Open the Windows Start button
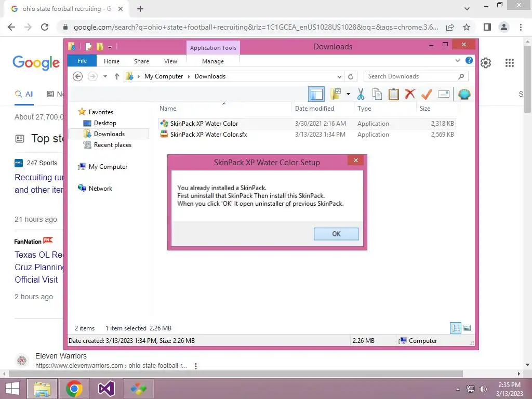Image resolution: width=532 pixels, height=399 pixels. click(12, 389)
